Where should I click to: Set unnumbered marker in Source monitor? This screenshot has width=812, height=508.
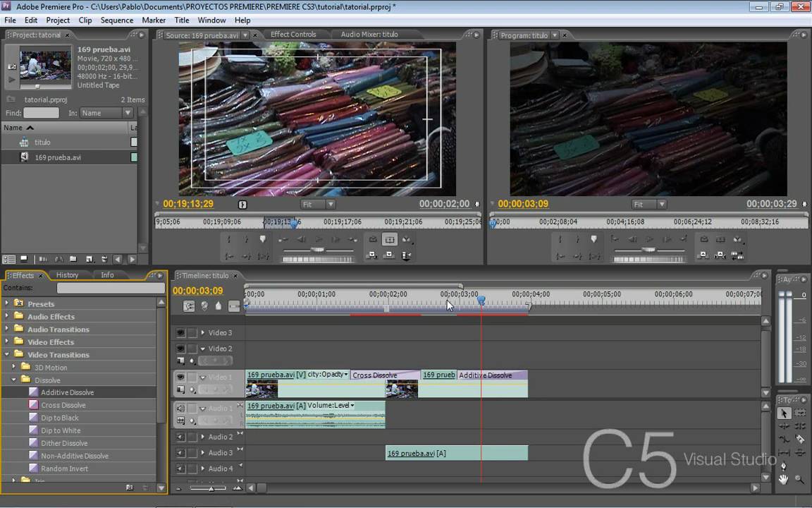262,239
